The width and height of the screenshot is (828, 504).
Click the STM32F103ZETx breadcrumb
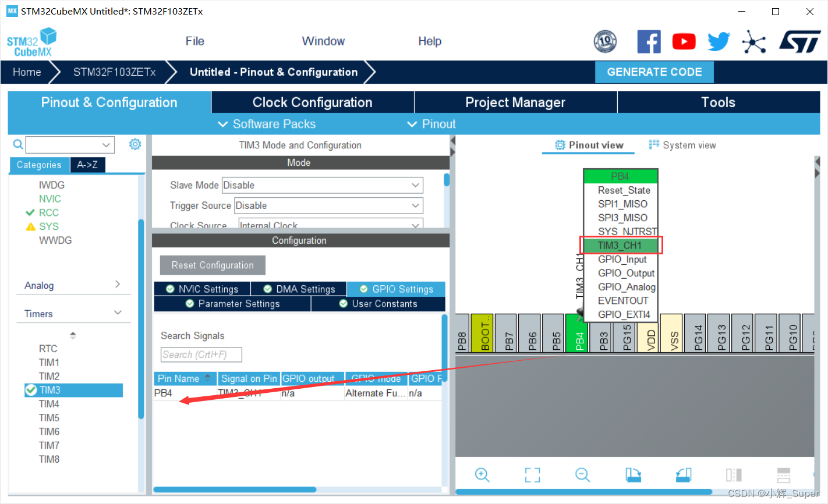click(x=115, y=72)
